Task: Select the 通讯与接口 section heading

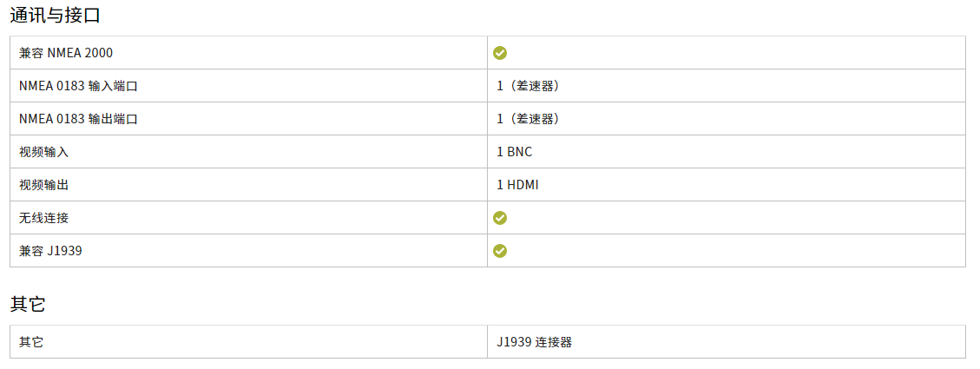Action: 55,16
